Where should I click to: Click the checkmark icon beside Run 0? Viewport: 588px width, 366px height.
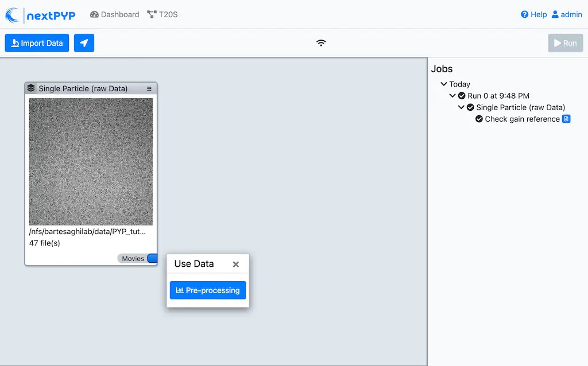point(462,95)
